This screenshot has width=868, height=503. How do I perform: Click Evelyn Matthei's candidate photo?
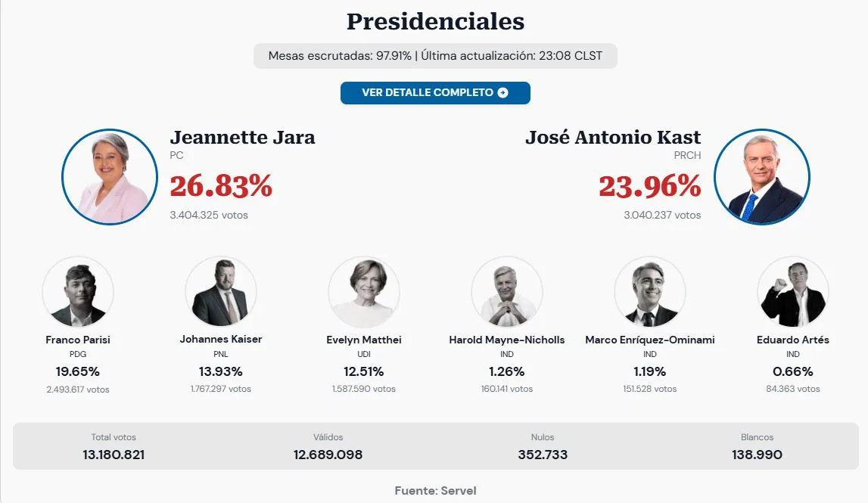coord(363,292)
